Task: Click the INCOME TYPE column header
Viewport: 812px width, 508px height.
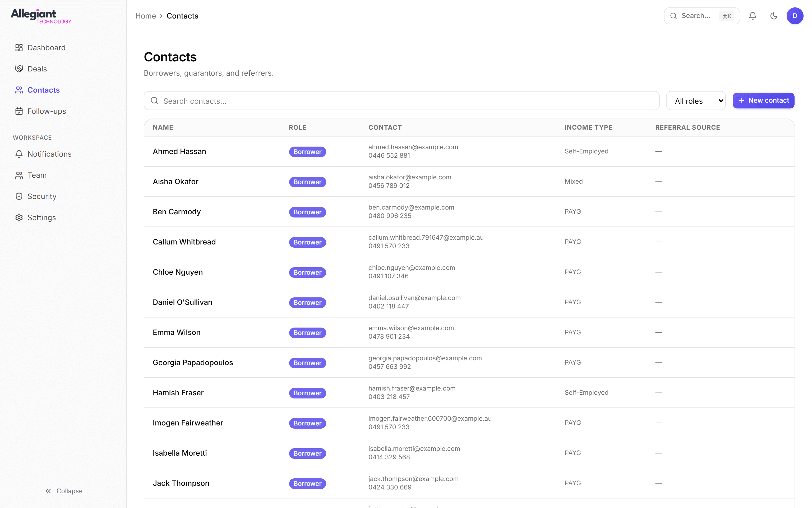Action: tap(588, 127)
